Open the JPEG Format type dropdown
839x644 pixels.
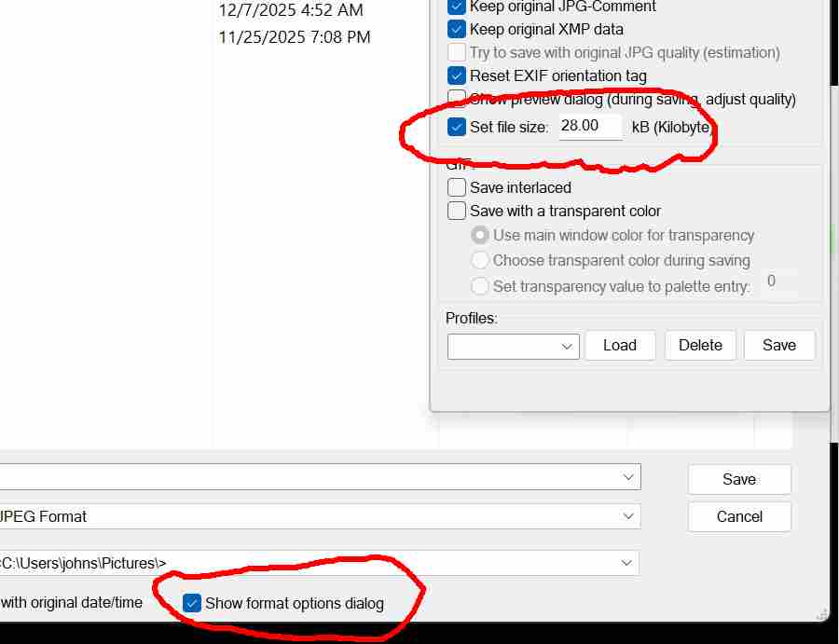point(628,516)
